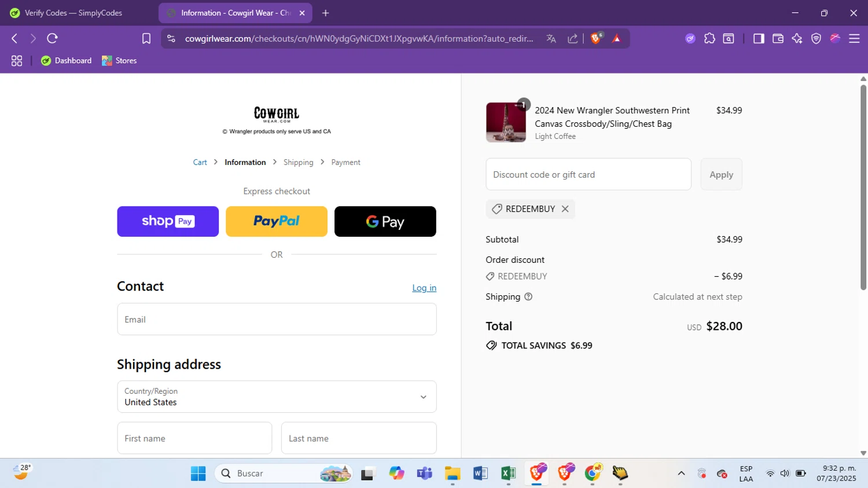868x488 pixels.
Task: Click the Last name field
Action: click(359, 438)
